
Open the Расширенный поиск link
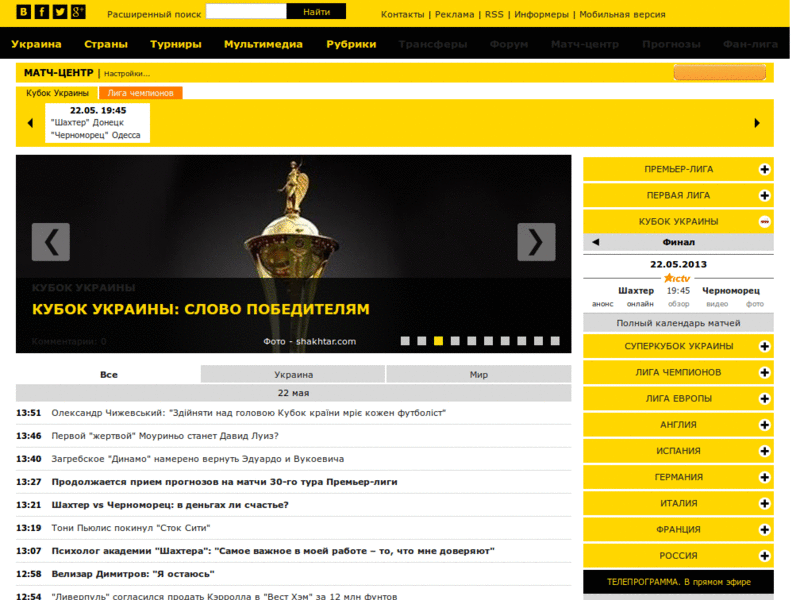click(x=154, y=14)
